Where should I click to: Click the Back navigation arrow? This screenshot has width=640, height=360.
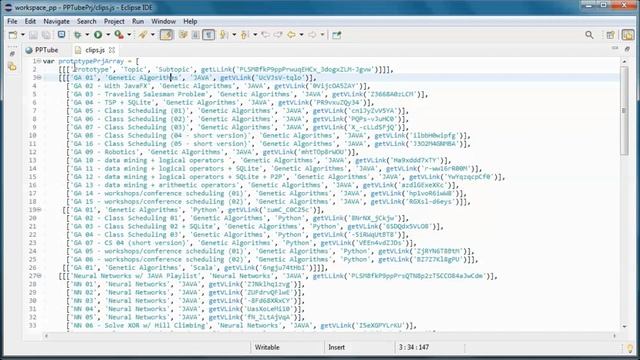[291, 35]
